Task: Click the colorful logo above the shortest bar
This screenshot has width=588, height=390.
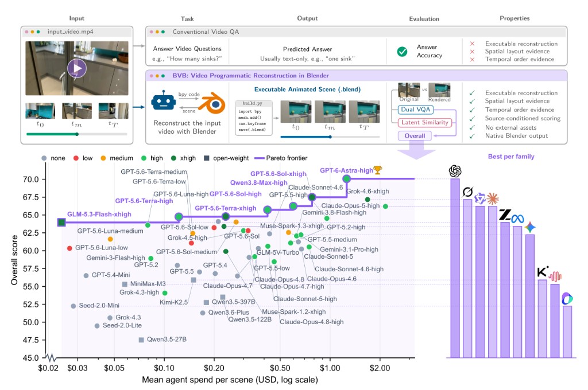Action: coord(567,299)
